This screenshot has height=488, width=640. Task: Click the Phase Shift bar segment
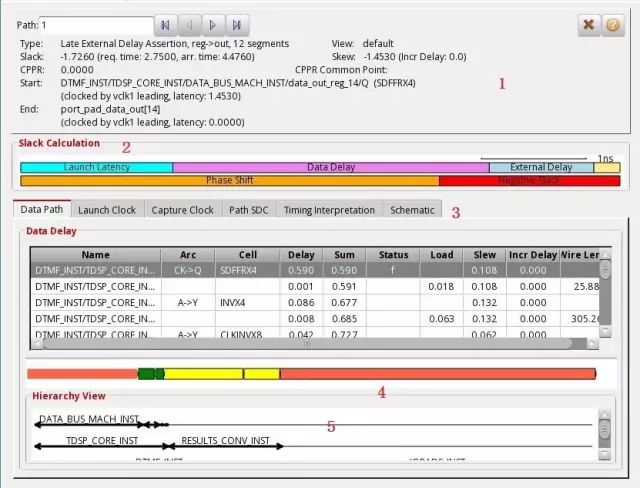point(230,180)
